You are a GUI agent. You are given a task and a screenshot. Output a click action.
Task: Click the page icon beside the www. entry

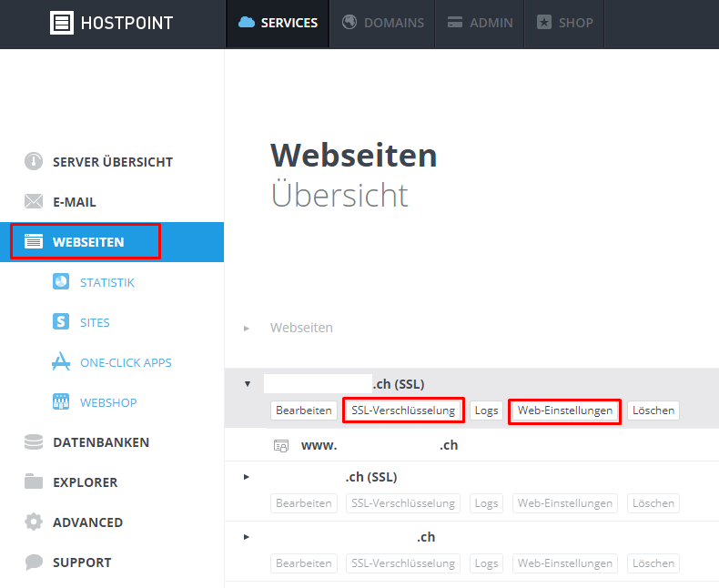tap(281, 445)
